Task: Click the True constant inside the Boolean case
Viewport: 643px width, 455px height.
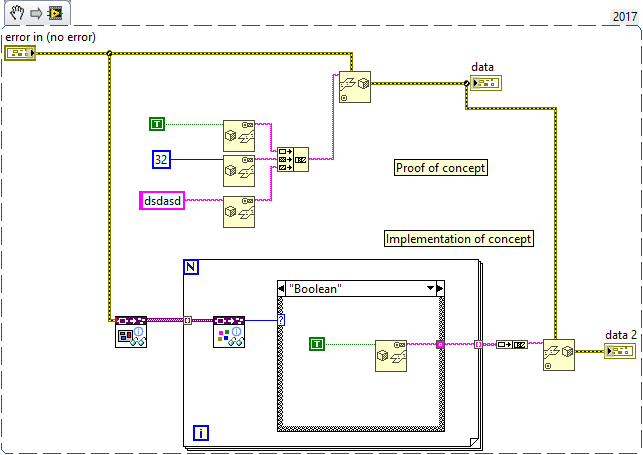Action: click(x=317, y=344)
